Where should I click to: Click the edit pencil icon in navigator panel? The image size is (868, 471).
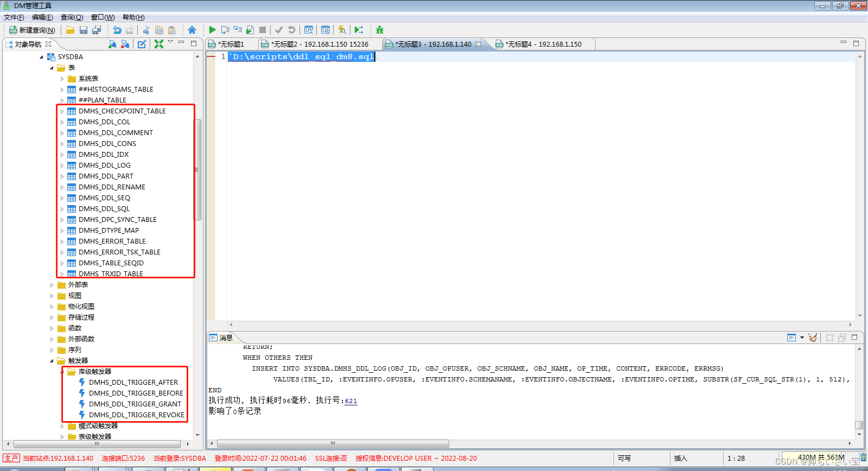(142, 44)
